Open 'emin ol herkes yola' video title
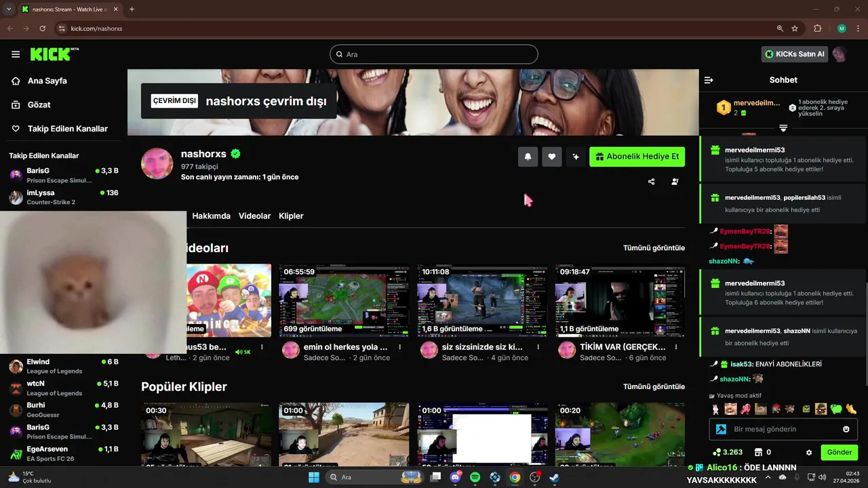Viewport: 868px width, 488px height. coord(345,347)
